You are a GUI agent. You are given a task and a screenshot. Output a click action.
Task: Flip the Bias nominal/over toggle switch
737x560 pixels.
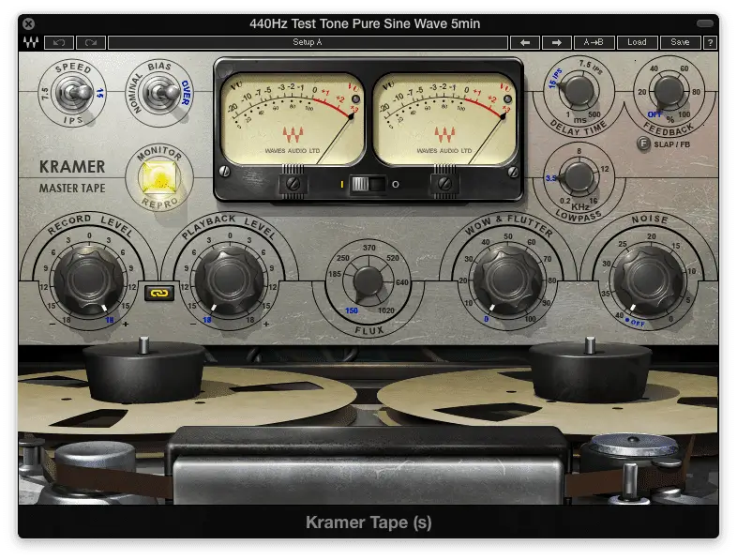pyautogui.click(x=161, y=93)
